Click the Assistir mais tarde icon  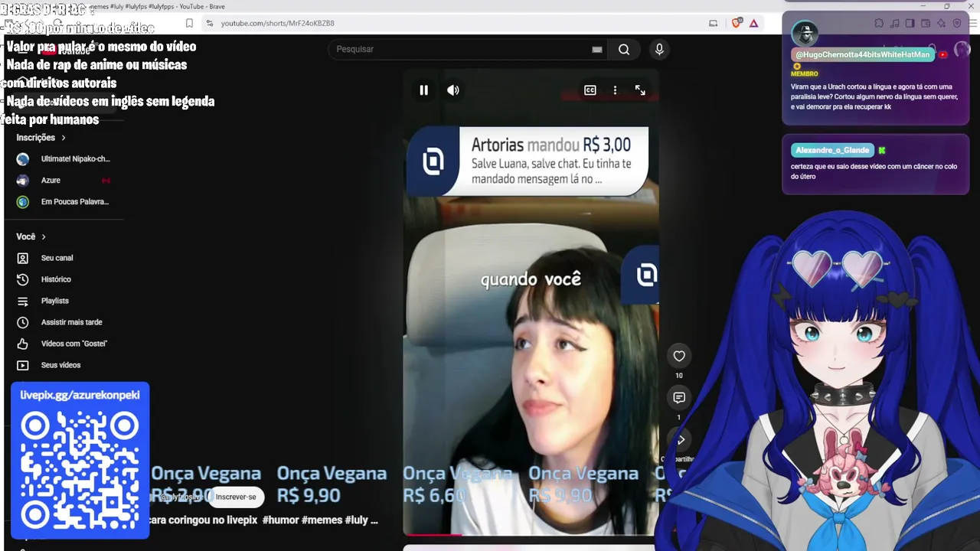(x=23, y=323)
